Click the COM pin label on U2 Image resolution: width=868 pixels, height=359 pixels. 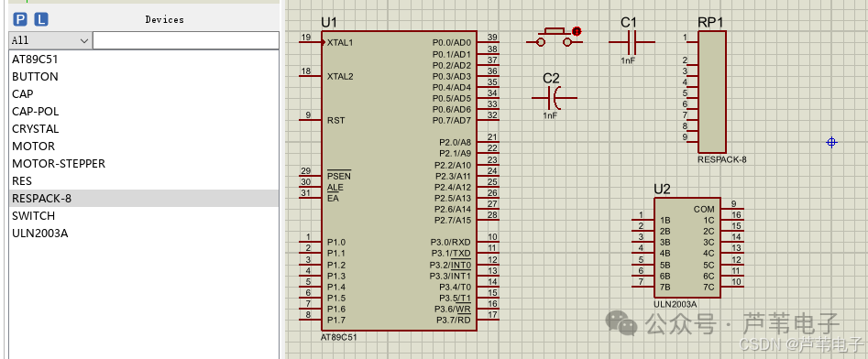coord(704,209)
